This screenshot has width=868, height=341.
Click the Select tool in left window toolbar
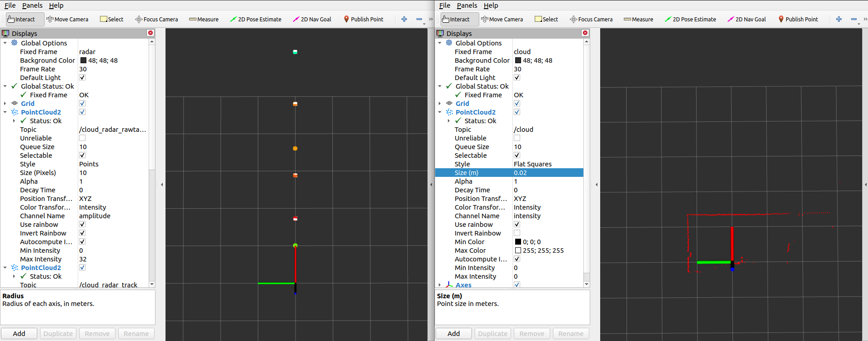click(112, 19)
